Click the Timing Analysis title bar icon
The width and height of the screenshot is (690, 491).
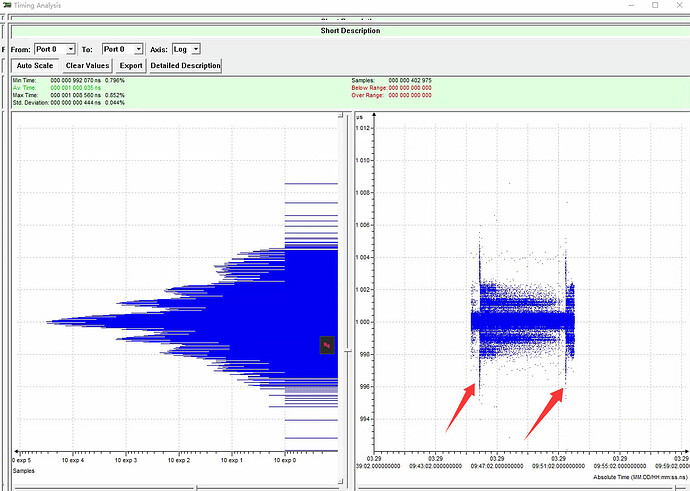(7, 5)
